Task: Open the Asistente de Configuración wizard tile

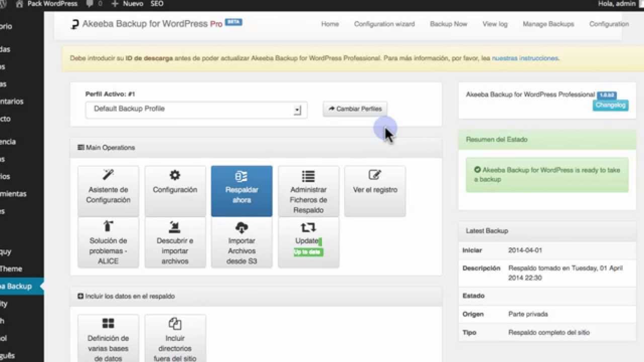Action: click(x=108, y=191)
